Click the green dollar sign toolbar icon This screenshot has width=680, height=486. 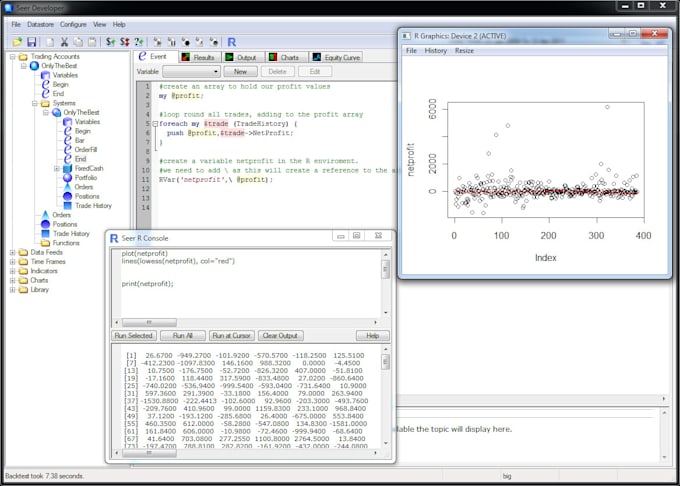pyautogui.click(x=109, y=42)
